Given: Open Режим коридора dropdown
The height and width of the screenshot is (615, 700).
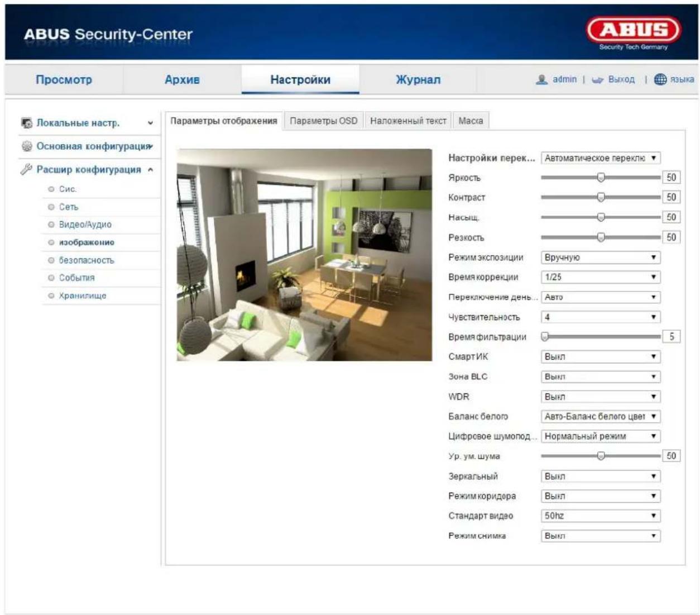Looking at the screenshot, I should click(601, 496).
